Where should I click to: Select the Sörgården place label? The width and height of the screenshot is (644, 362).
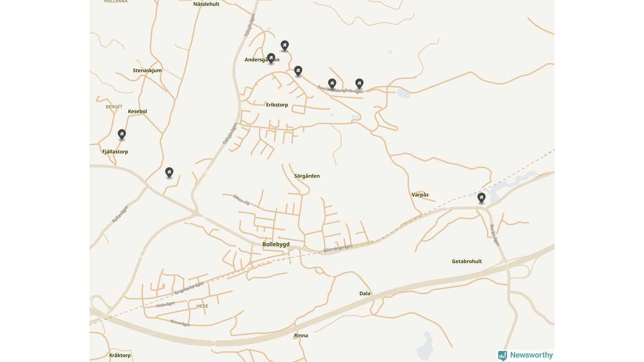[x=307, y=176]
